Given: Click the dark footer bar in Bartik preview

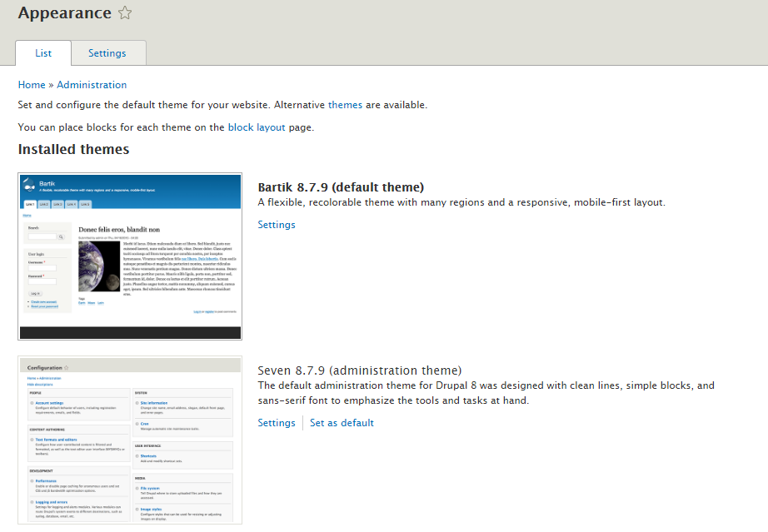Looking at the screenshot, I should pyautogui.click(x=130, y=333).
